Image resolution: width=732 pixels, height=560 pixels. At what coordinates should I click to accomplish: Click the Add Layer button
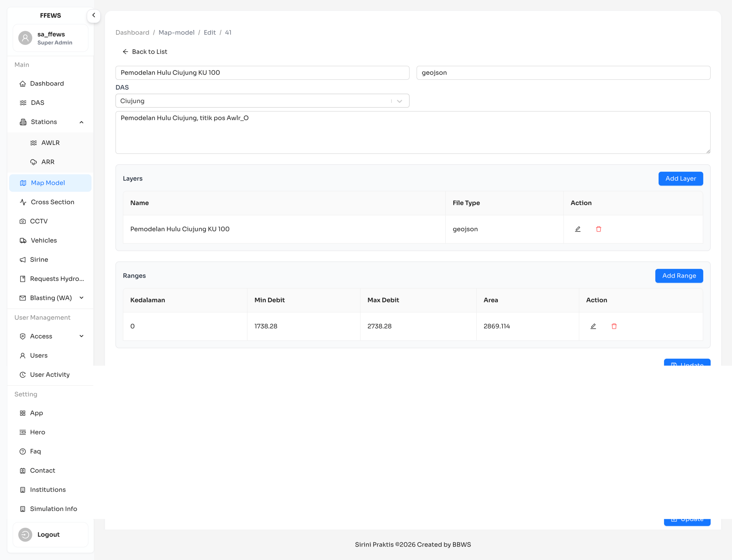pos(681,179)
